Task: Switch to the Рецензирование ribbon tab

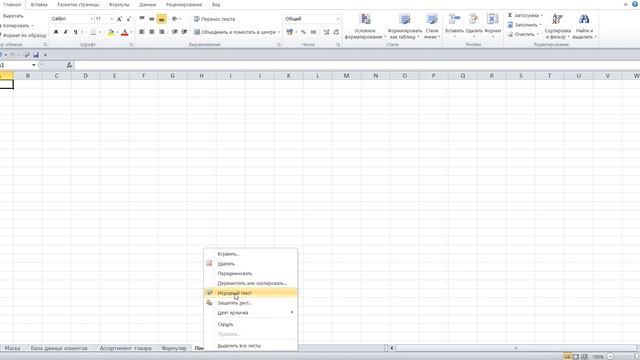Action: pos(184,4)
